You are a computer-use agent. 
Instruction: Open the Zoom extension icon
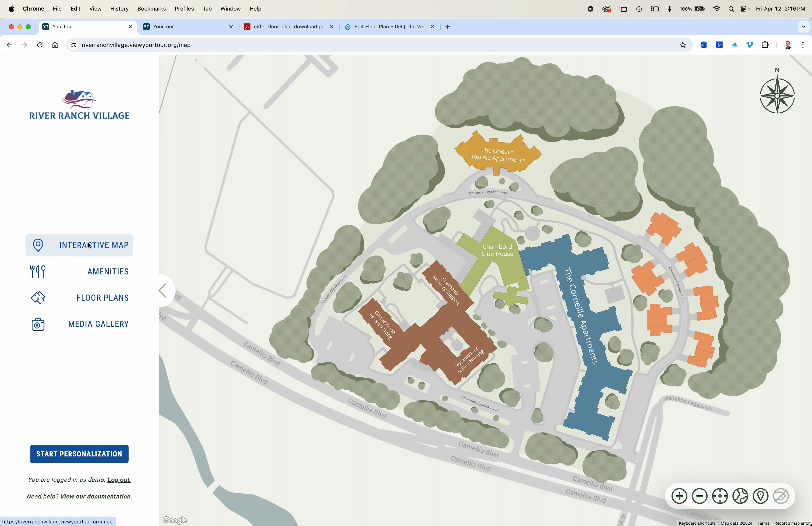coord(704,45)
